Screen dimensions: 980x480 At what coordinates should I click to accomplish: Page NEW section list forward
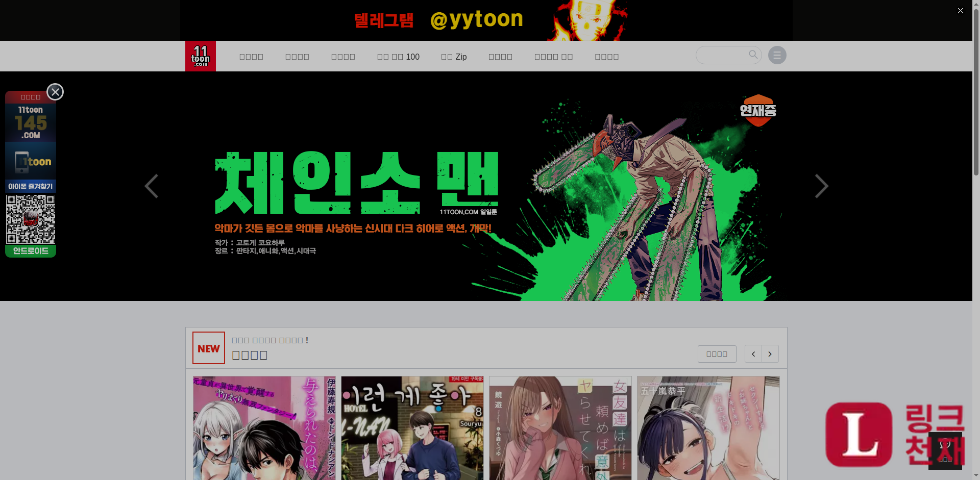[x=770, y=354]
